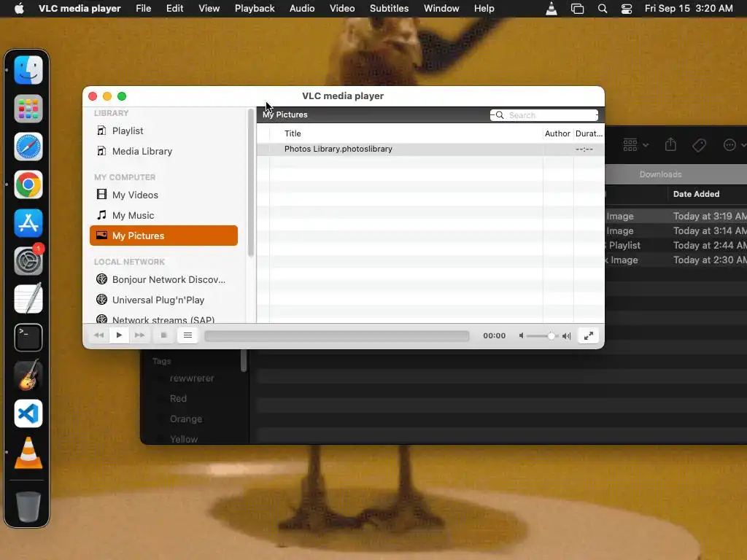Viewport: 747px width, 560px height.
Task: Open Terminal from the dock
Action: coord(28,337)
